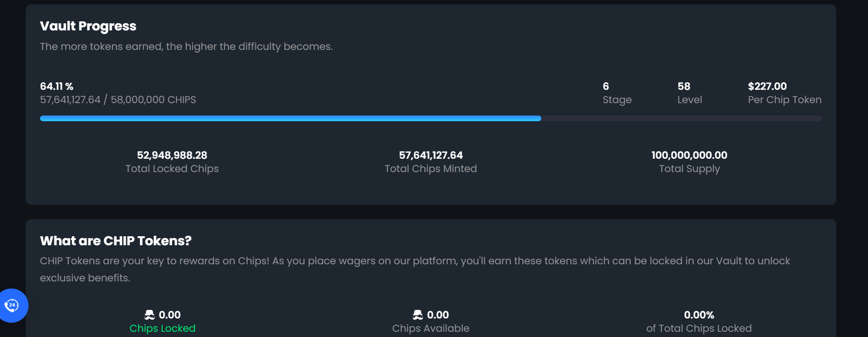868x337 pixels.
Task: Click the chip icon beside Chips Available amount
Action: point(418,315)
